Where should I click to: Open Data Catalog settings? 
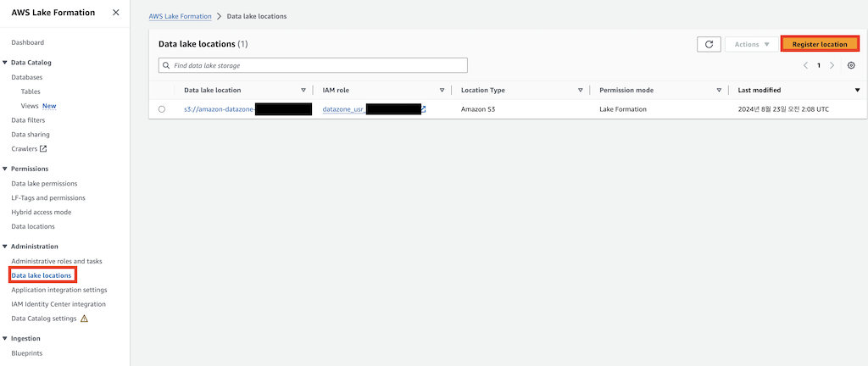tap(44, 319)
